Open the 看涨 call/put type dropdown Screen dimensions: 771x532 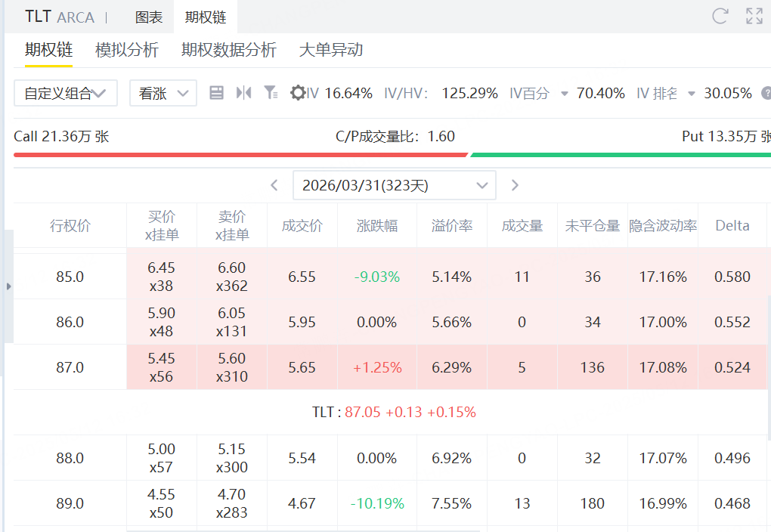point(163,93)
